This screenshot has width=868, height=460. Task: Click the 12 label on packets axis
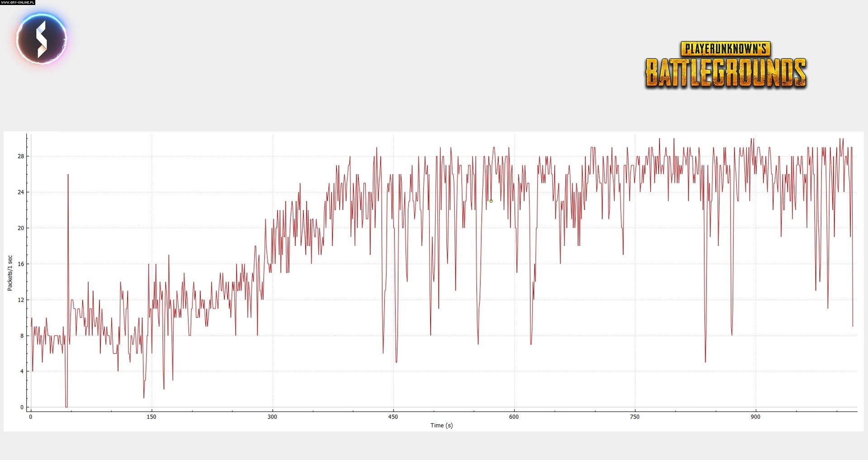coord(21,300)
